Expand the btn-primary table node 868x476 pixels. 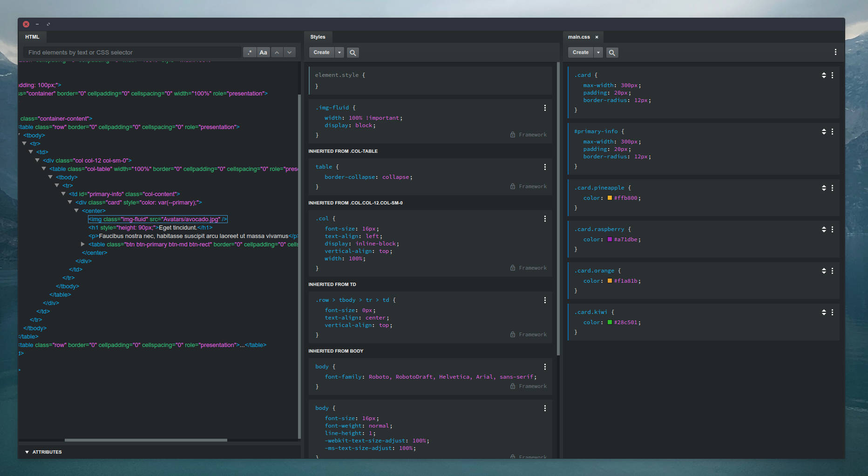(83, 244)
